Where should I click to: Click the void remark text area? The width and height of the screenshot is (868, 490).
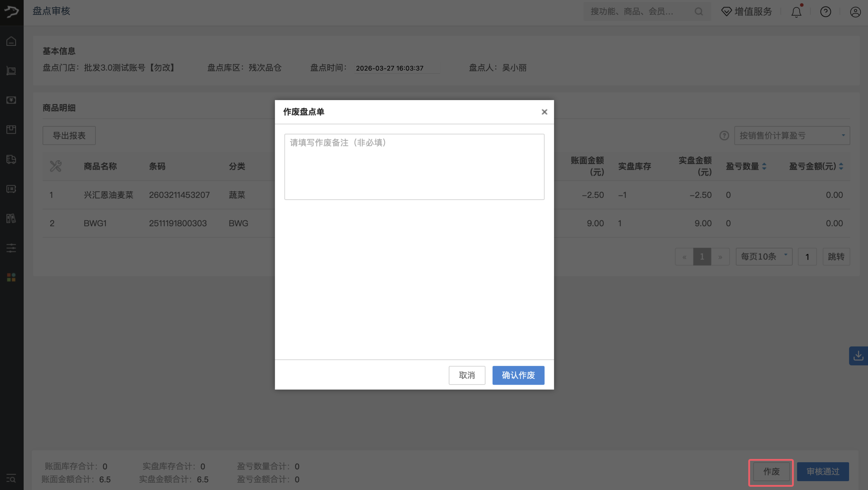[x=414, y=167]
